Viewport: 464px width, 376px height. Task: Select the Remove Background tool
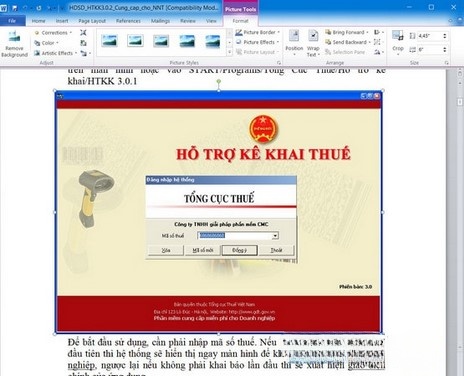[x=14, y=44]
